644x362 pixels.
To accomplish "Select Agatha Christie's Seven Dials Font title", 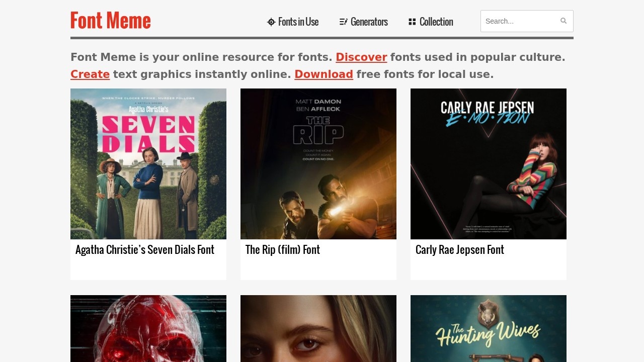I will click(x=145, y=250).
